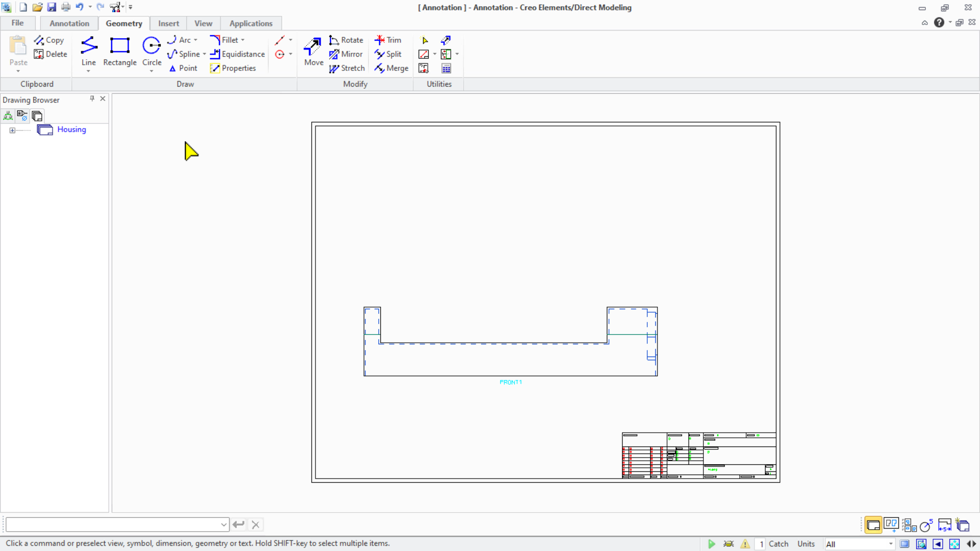Switch to the View tab
Viewport: 980px width, 551px height.
[203, 23]
